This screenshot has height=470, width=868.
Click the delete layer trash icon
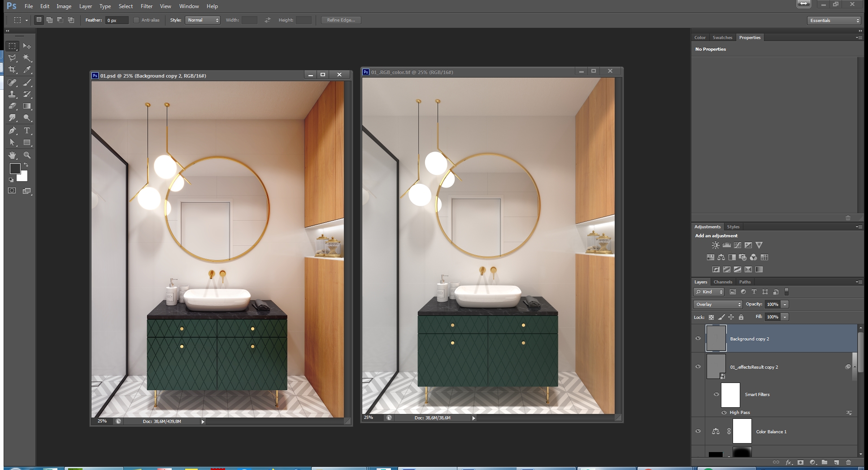click(x=848, y=462)
